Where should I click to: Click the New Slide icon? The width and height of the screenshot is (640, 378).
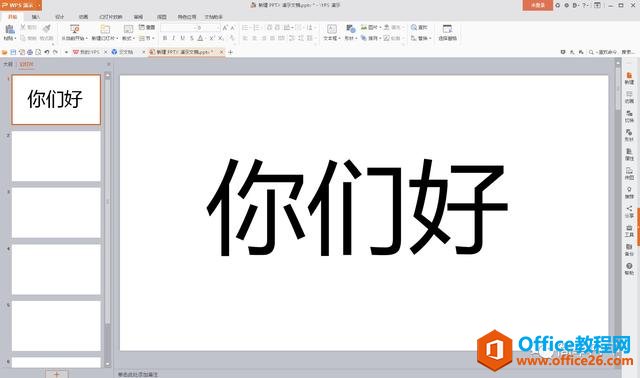pos(105,29)
